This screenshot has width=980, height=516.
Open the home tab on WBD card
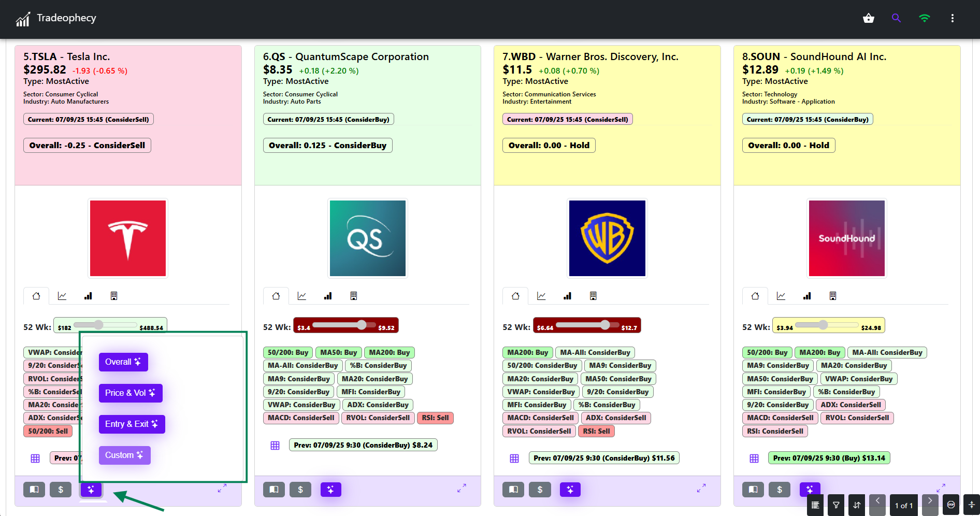(515, 296)
